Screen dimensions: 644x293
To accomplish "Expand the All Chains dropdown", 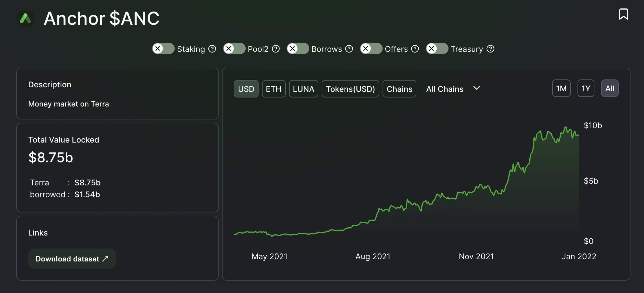I will [x=453, y=89].
